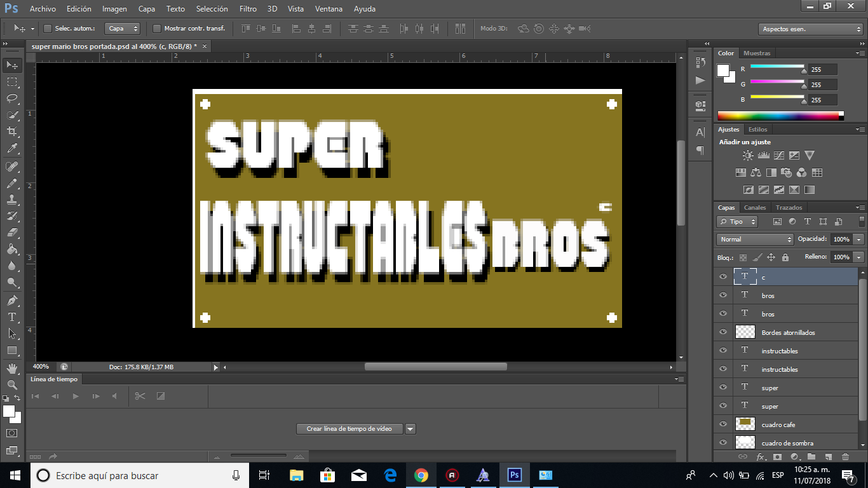
Task: Select the Crop tool
Action: (x=11, y=132)
